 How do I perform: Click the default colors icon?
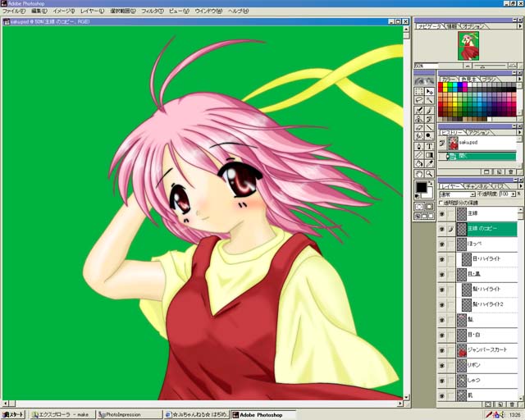tap(418, 196)
